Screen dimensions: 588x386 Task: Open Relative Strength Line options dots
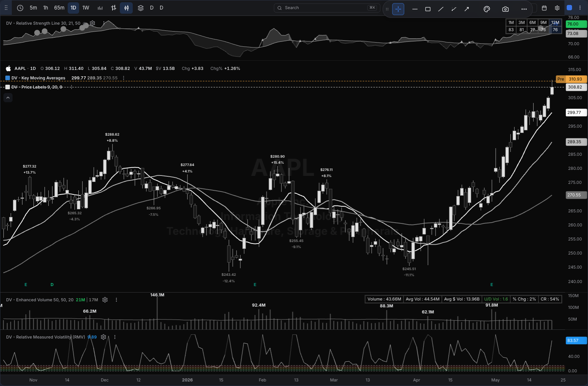point(104,23)
